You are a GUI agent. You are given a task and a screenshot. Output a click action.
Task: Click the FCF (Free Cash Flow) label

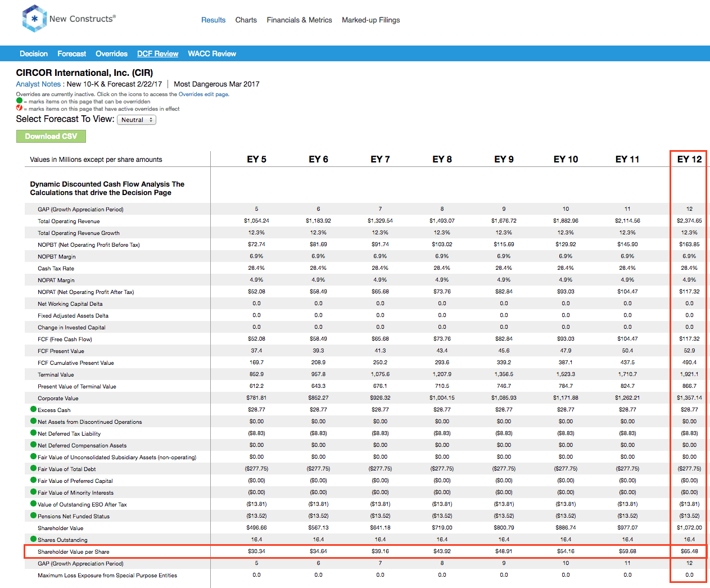click(65, 339)
